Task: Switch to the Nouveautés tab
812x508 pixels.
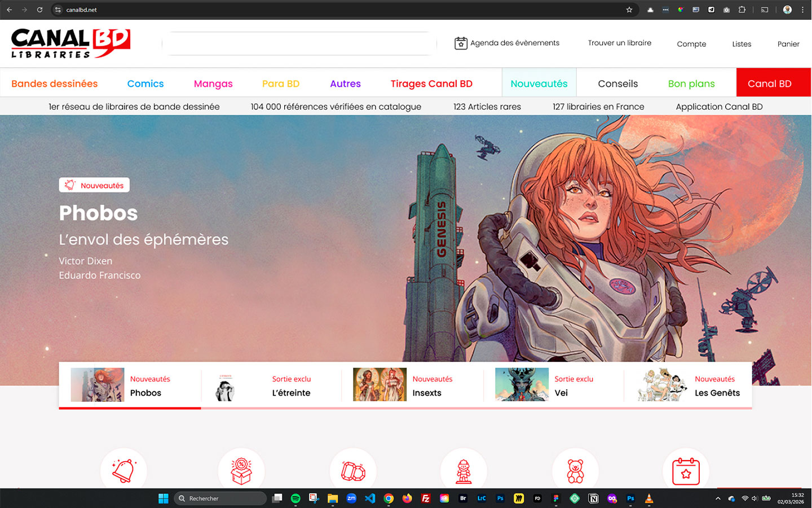Action: pos(539,84)
